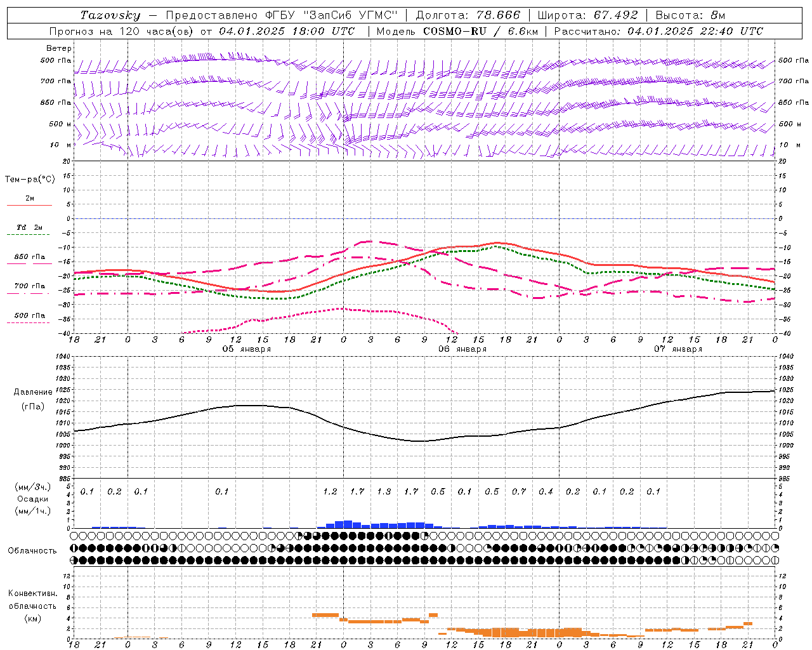Click the 07 января date label
The image size is (812, 650).
[678, 349]
